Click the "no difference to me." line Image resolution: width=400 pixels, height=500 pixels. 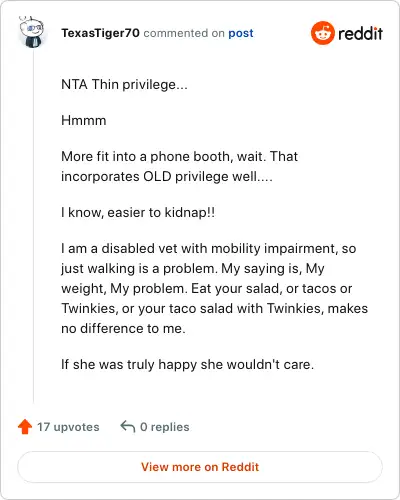pyautogui.click(x=123, y=329)
